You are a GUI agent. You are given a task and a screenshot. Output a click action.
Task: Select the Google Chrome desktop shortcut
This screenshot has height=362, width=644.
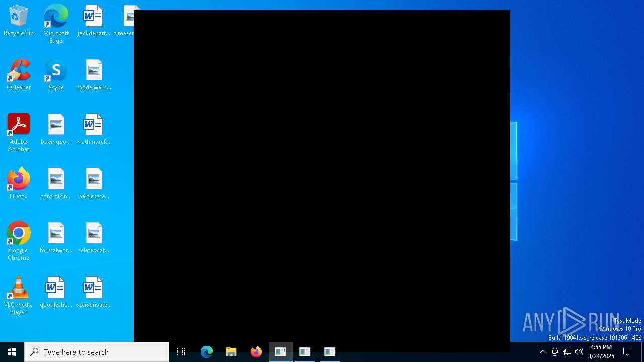(19, 241)
